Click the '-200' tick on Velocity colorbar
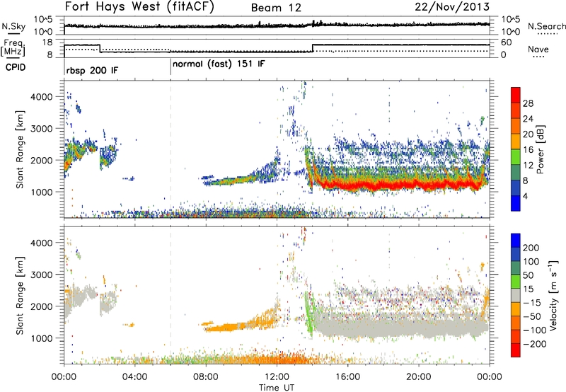The width and height of the screenshot is (566, 392). coord(535,344)
